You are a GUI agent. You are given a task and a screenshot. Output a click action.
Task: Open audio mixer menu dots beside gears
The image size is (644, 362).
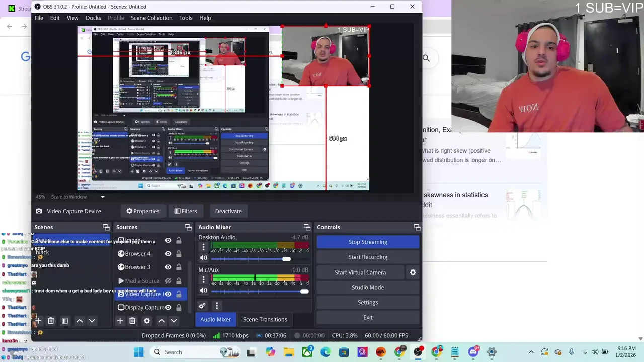coord(217,306)
